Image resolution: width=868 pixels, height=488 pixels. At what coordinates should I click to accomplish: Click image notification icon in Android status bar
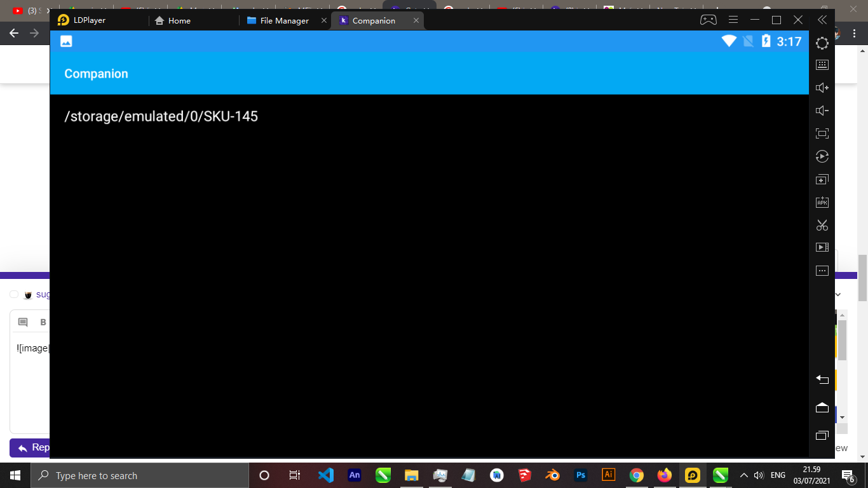click(x=66, y=41)
